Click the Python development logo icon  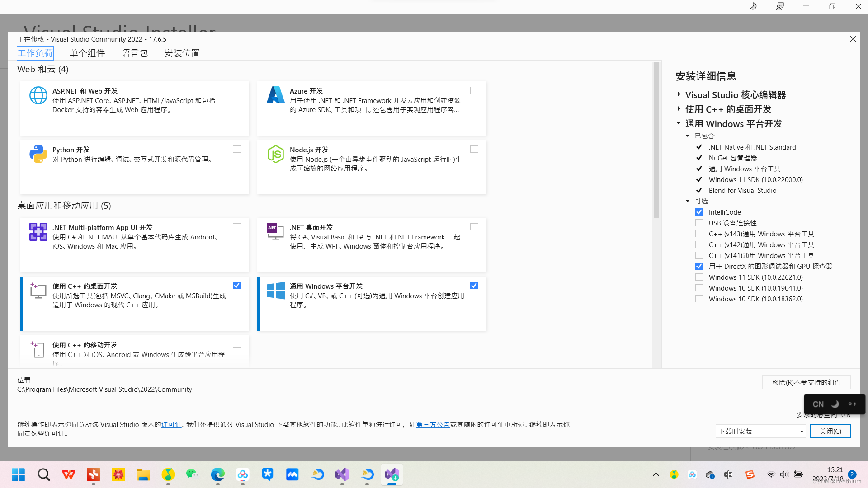[38, 154]
